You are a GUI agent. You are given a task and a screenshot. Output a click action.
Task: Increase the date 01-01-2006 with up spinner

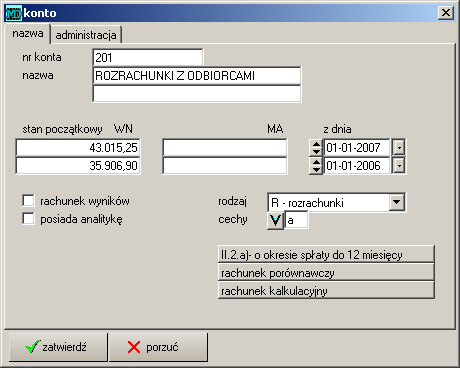point(316,162)
